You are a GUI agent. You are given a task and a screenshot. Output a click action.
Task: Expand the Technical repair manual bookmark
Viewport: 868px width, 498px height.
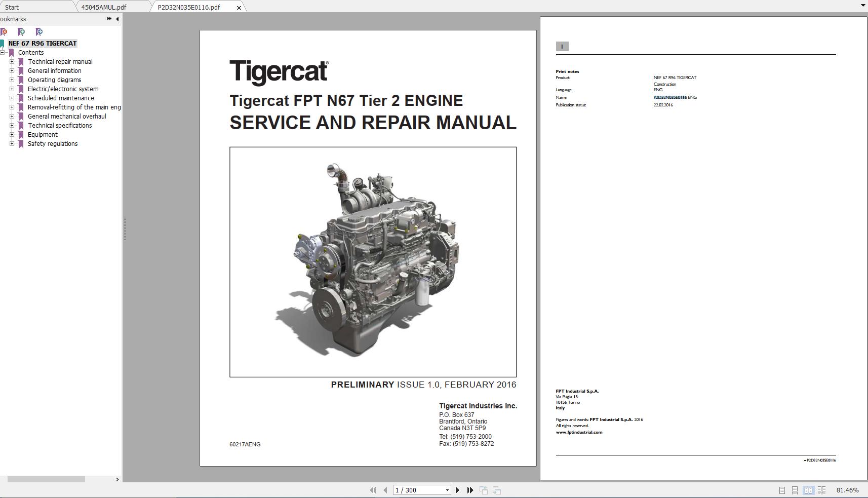pos(12,61)
